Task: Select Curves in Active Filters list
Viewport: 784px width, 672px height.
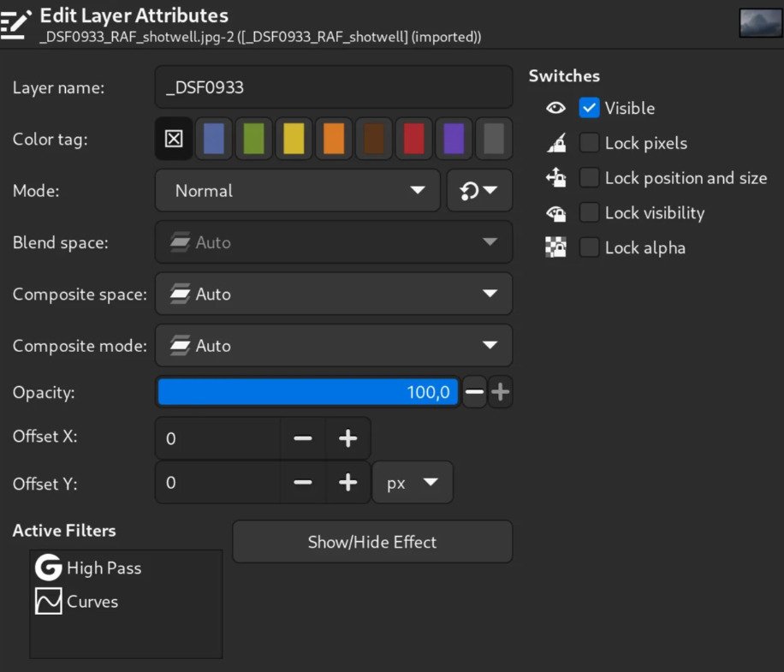Action: coord(92,601)
